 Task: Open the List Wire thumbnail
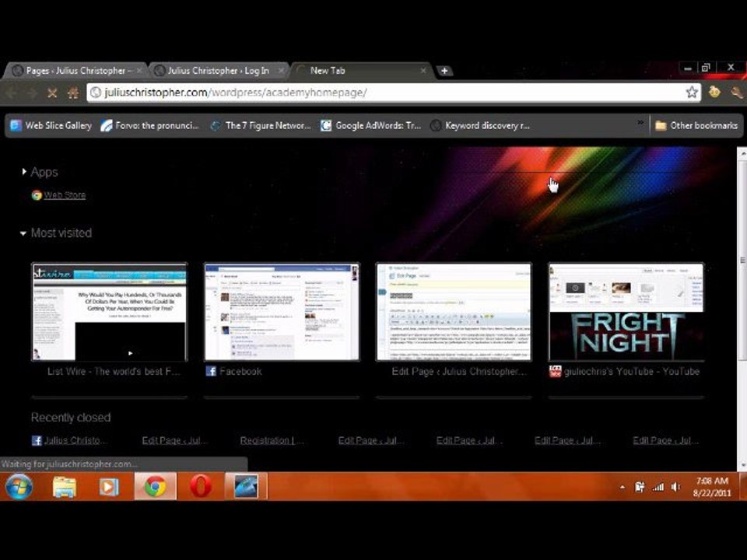click(x=110, y=312)
